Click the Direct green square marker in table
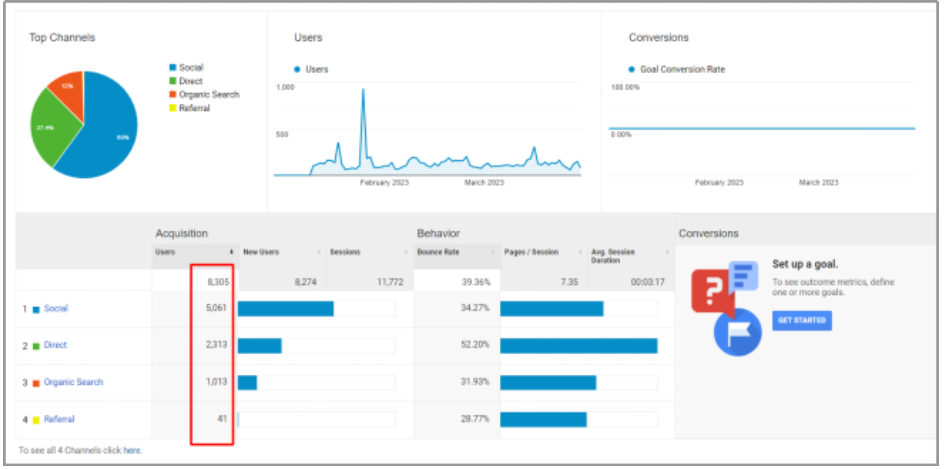The height and width of the screenshot is (469, 944). (37, 346)
